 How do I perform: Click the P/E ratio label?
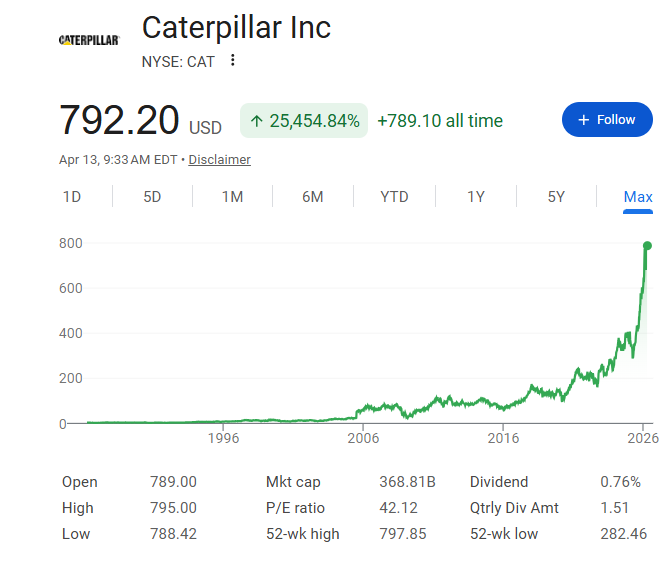[x=295, y=508]
